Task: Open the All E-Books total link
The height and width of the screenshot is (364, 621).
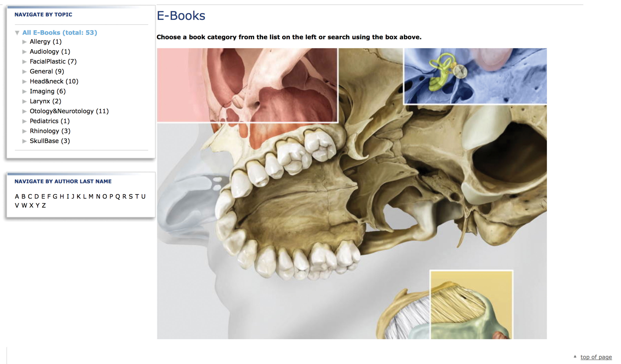Action: pos(60,32)
